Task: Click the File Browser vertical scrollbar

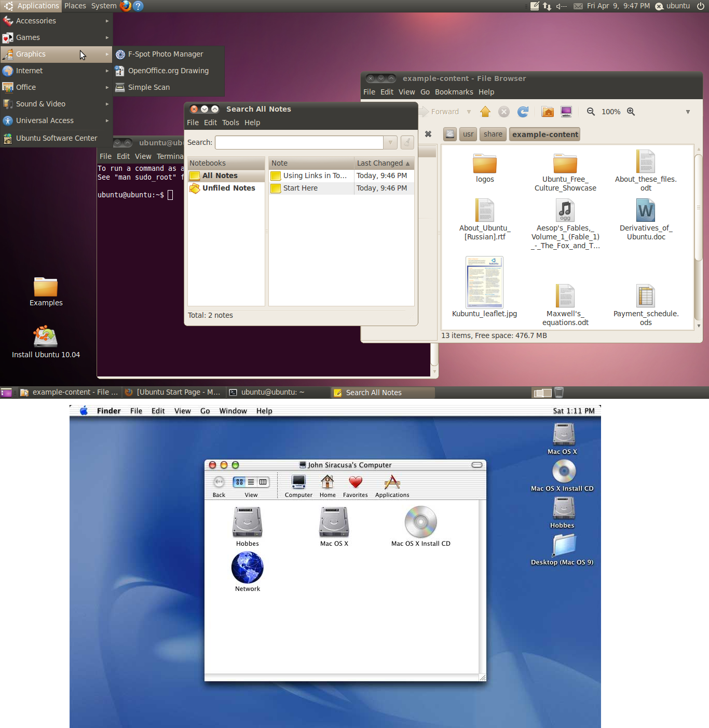Action: tap(699, 208)
